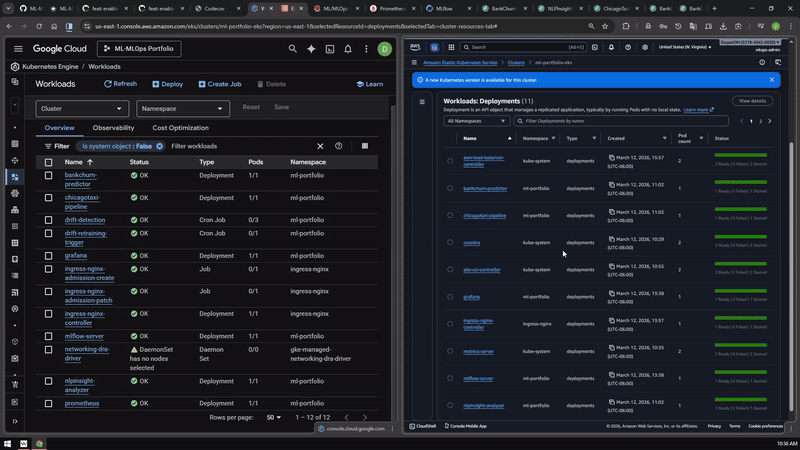Switch to the Overview tab
This screenshot has width=800, height=450.
coord(59,128)
